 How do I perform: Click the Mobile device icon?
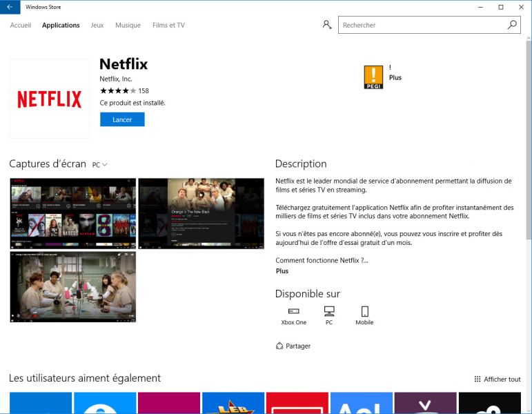click(x=365, y=311)
